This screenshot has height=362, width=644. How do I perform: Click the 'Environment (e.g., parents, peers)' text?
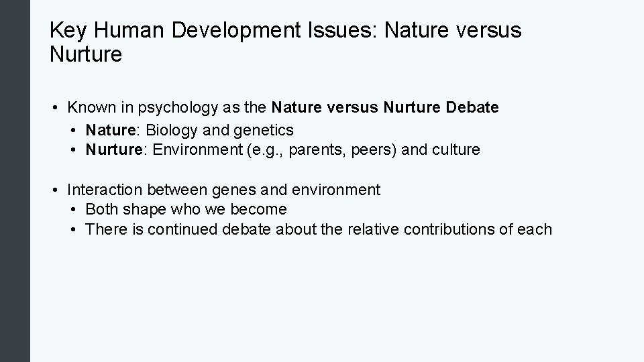point(274,149)
